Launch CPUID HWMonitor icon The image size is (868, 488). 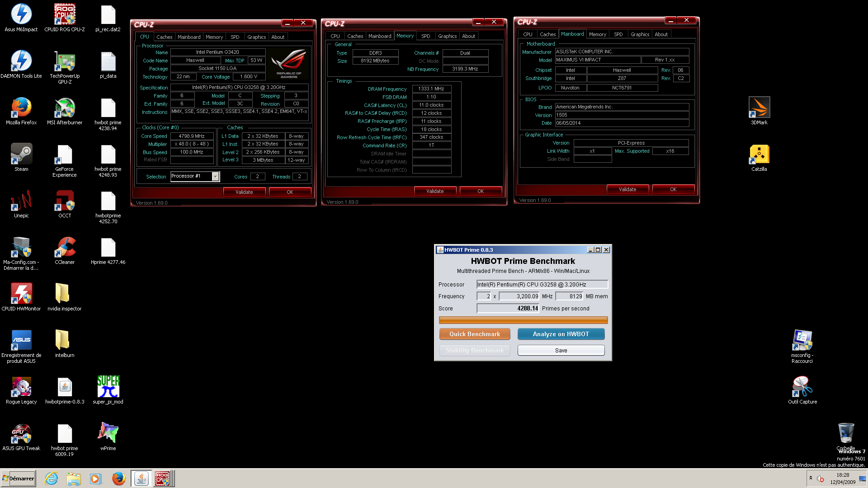(21, 297)
